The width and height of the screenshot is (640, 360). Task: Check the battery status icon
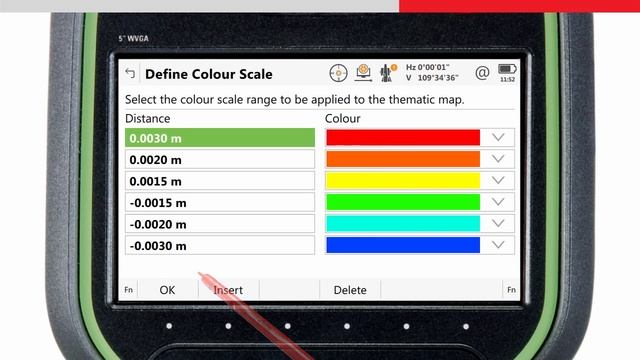pos(507,69)
